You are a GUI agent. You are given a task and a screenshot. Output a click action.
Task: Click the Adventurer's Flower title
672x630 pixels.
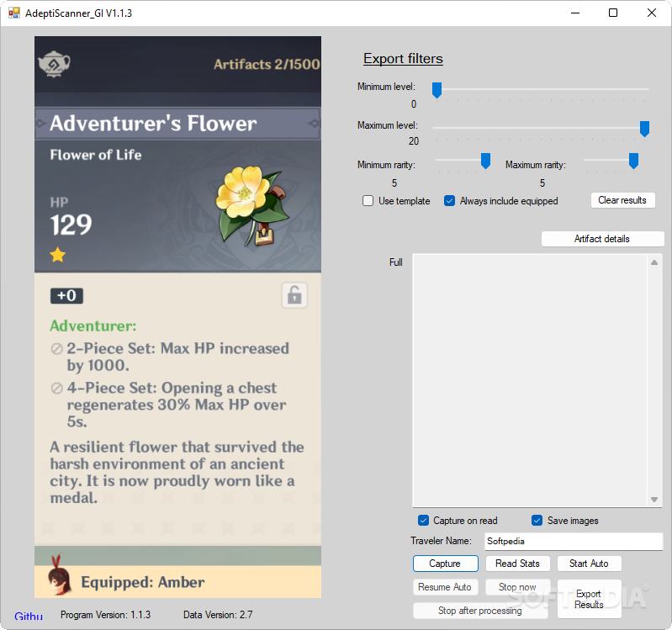153,124
